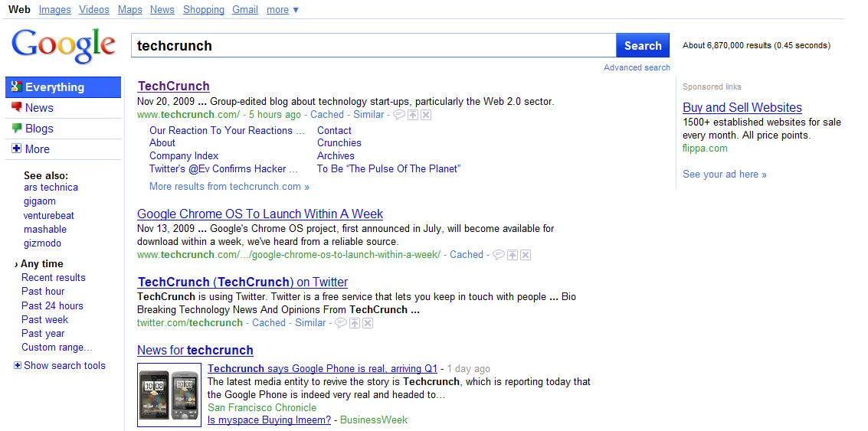Filter results to Past 24 hours
This screenshot has height=431, width=868.
click(52, 305)
